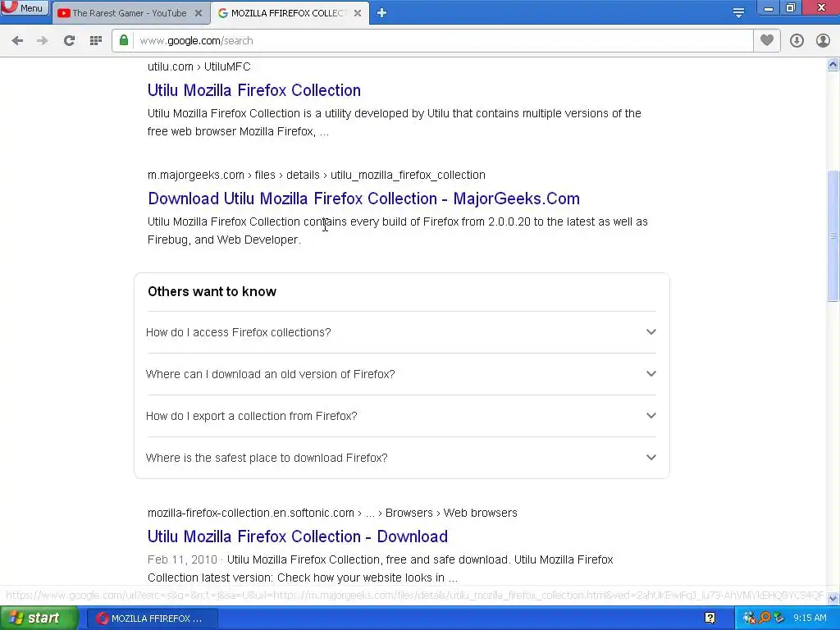840x630 pixels.
Task: Go forward with the forward arrow
Action: pos(43,41)
